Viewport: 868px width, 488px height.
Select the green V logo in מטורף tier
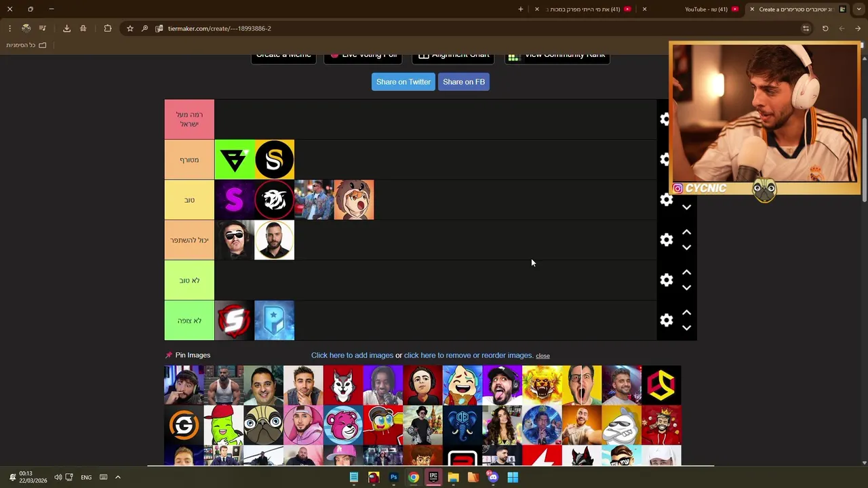[235, 160]
